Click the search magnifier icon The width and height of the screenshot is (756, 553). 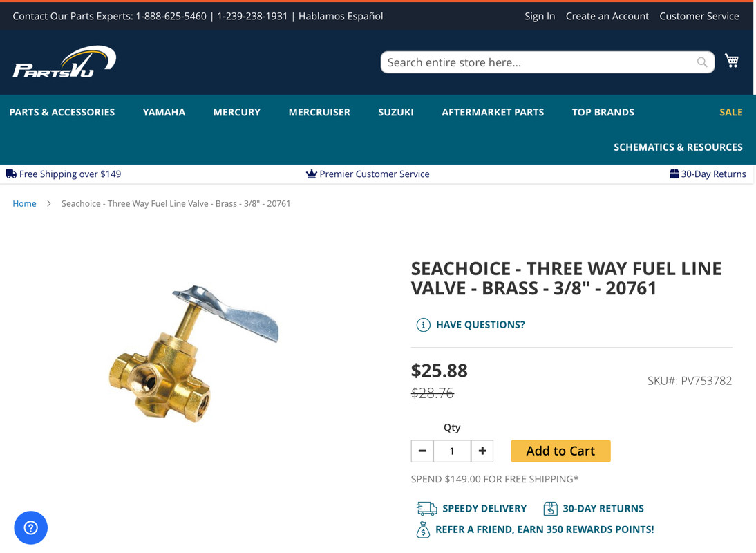(702, 62)
